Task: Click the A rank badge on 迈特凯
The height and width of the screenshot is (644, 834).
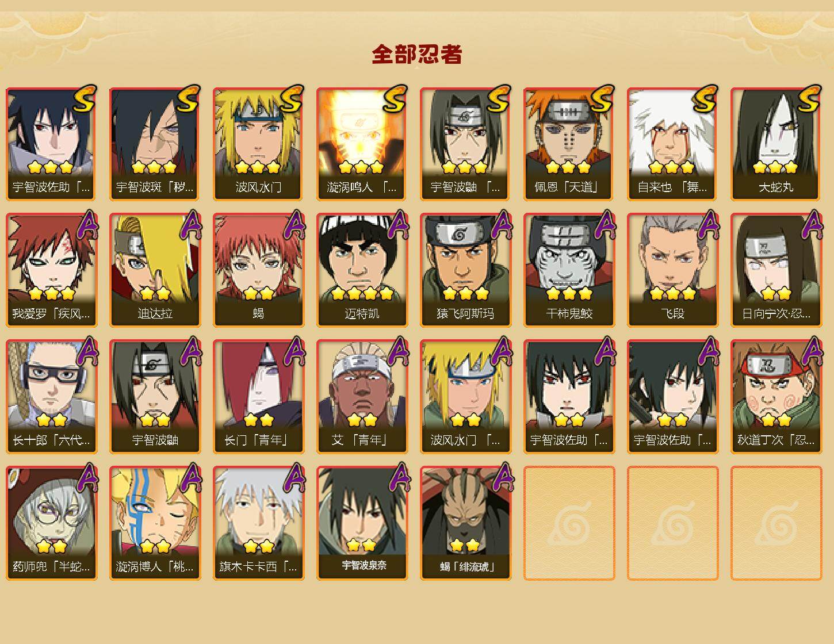Action: coord(398,224)
